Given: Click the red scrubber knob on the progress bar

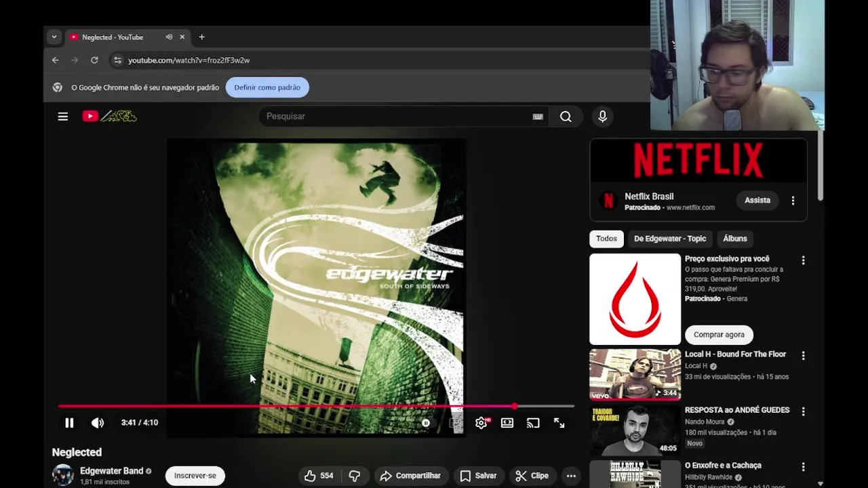Looking at the screenshot, I should coord(515,406).
